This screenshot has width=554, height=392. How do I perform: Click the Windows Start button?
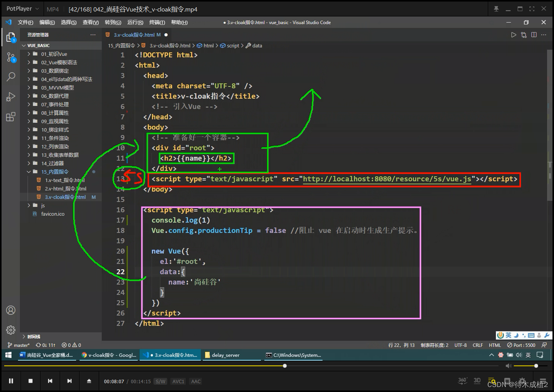tap(8, 355)
